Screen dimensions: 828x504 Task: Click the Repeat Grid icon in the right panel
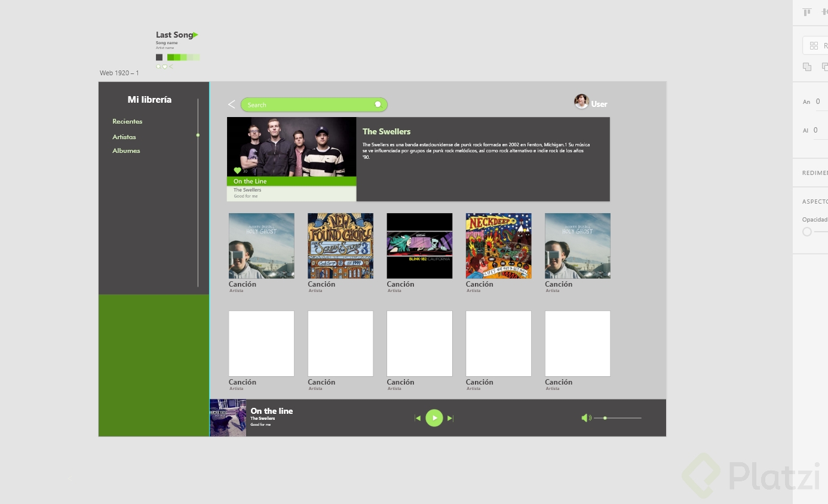pyautogui.click(x=814, y=45)
